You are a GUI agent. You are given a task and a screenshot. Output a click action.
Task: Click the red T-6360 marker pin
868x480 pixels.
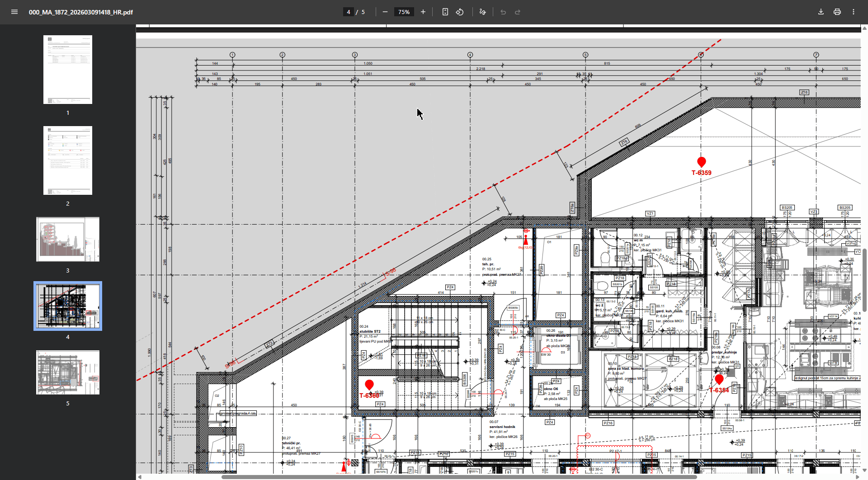tap(370, 385)
